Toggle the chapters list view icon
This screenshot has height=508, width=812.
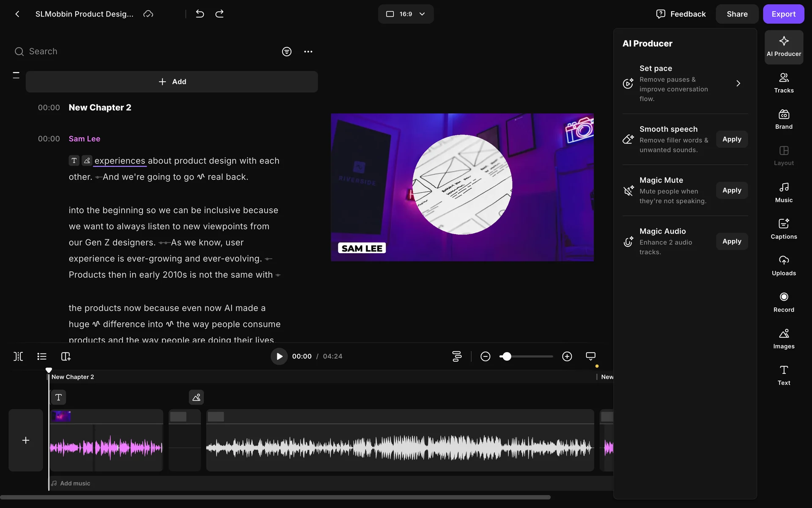[x=42, y=356]
